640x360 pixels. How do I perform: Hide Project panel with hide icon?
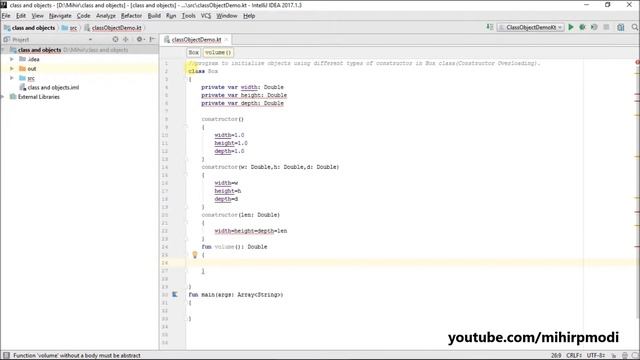(x=152, y=39)
